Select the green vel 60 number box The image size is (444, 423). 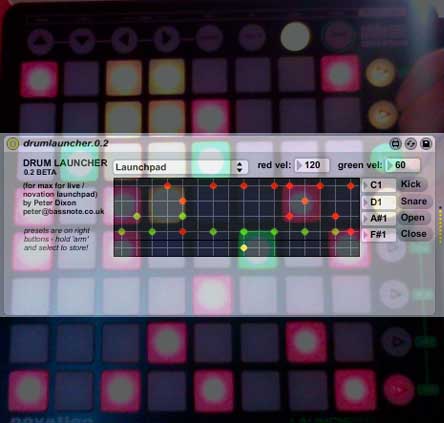(x=402, y=165)
